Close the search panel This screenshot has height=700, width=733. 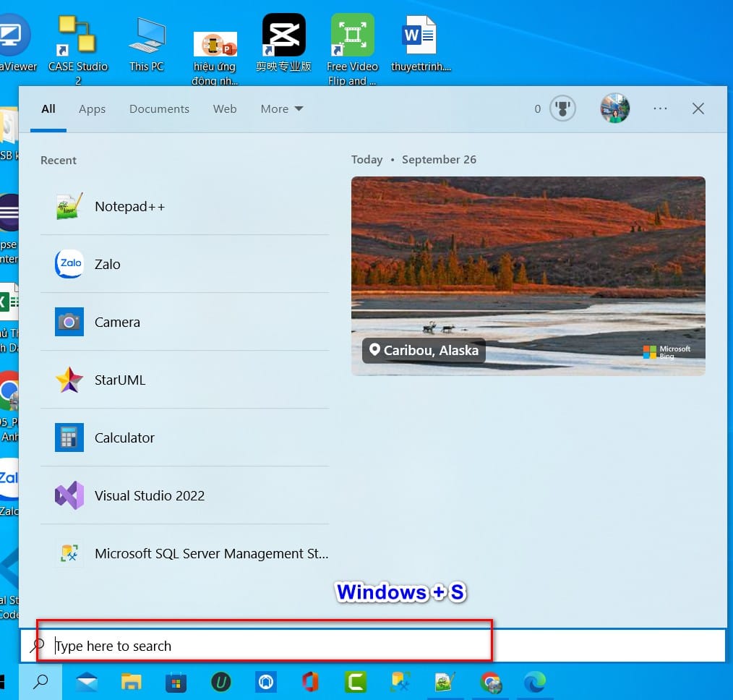pyautogui.click(x=698, y=108)
